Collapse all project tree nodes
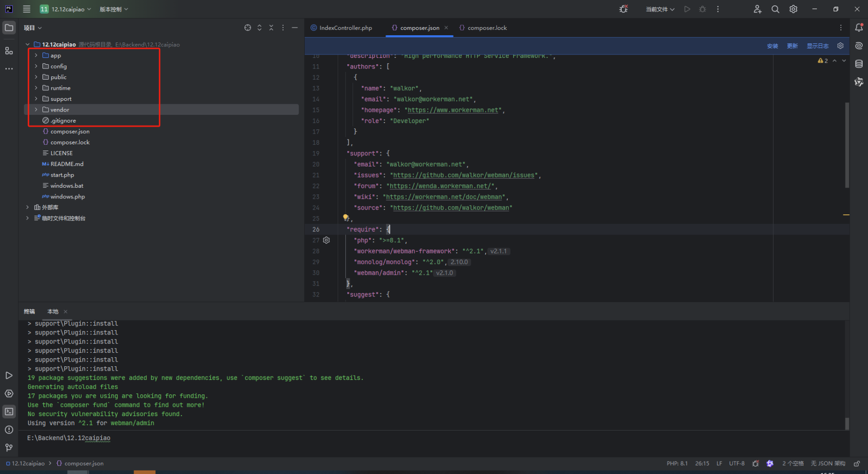The height and width of the screenshot is (474, 868). click(x=271, y=28)
